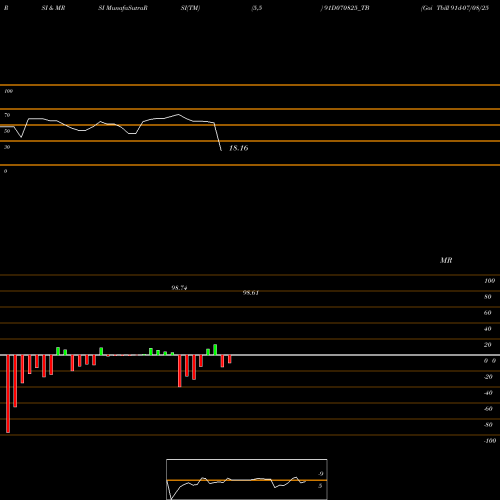The image size is (500, 500).
Task: Click the longest red histogram bar
Action: coord(8,394)
